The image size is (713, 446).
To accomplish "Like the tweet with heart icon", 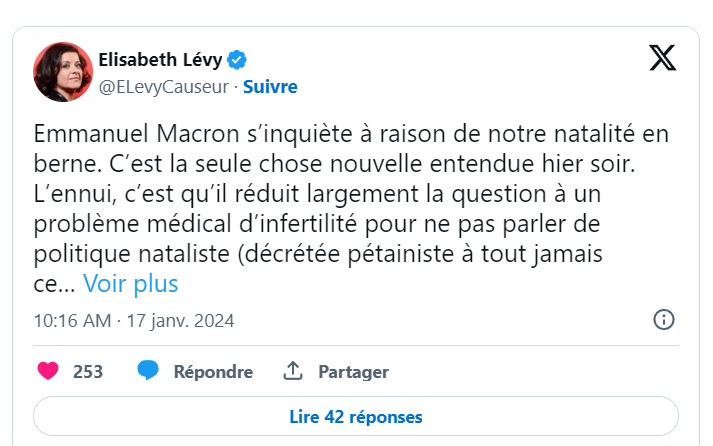I will (x=48, y=371).
